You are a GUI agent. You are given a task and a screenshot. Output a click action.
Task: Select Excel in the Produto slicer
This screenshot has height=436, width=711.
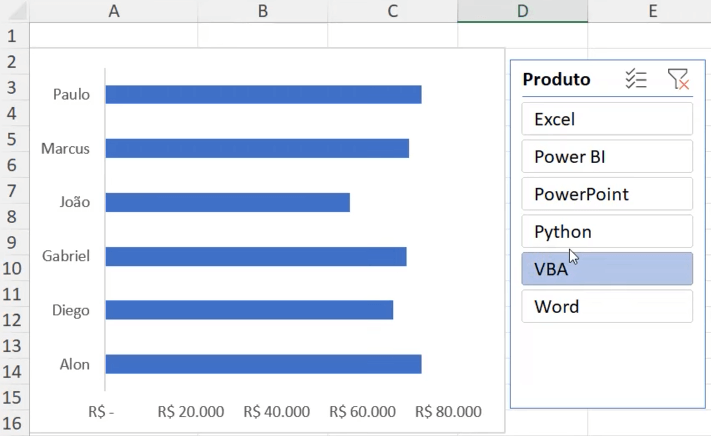607,119
